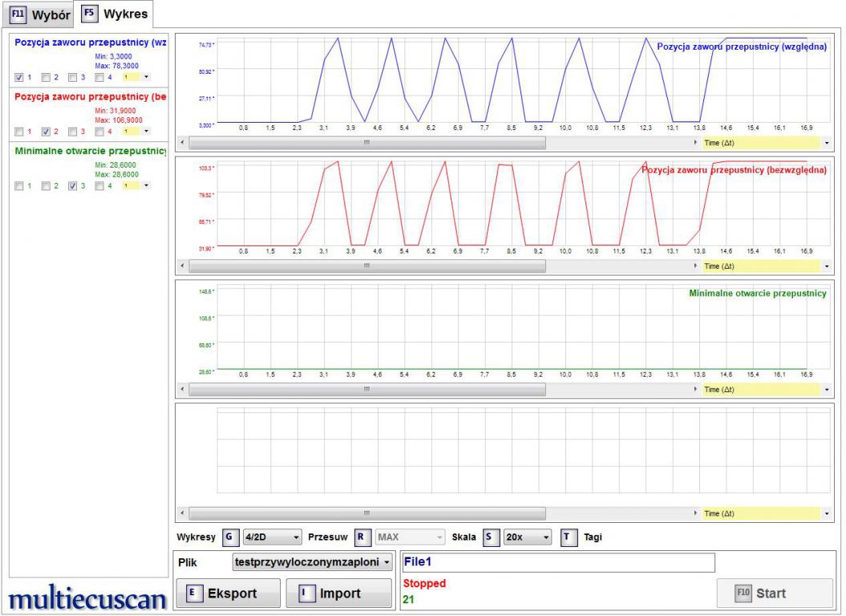Click the File1 name input field
The height and width of the screenshot is (616, 846).
click(558, 562)
